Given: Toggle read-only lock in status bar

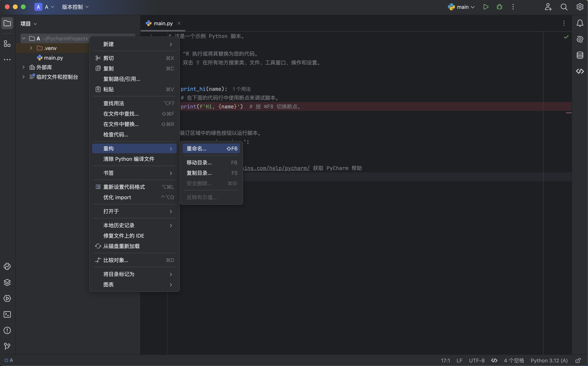Looking at the screenshot, I should [x=578, y=360].
